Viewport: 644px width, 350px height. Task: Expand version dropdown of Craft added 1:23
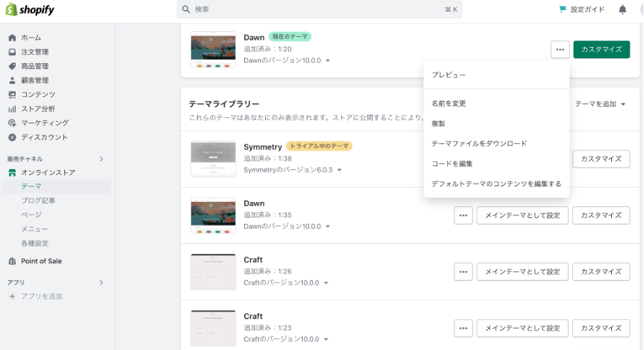(326, 339)
